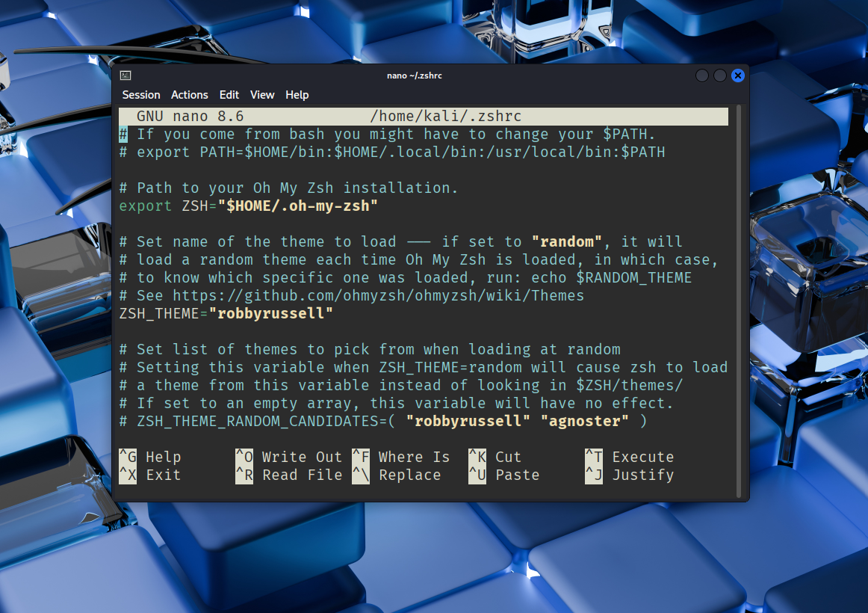Viewport: 868px width, 613px height.
Task: Minimize the terminal window
Action: click(702, 76)
